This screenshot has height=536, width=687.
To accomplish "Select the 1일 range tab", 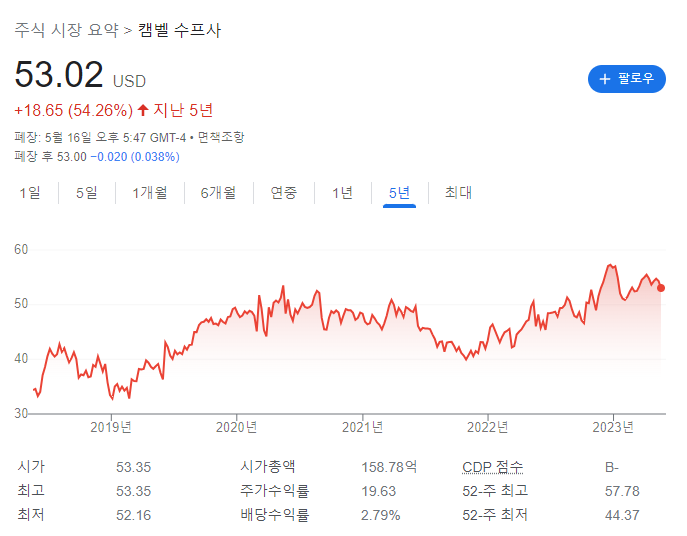I will [x=30, y=192].
